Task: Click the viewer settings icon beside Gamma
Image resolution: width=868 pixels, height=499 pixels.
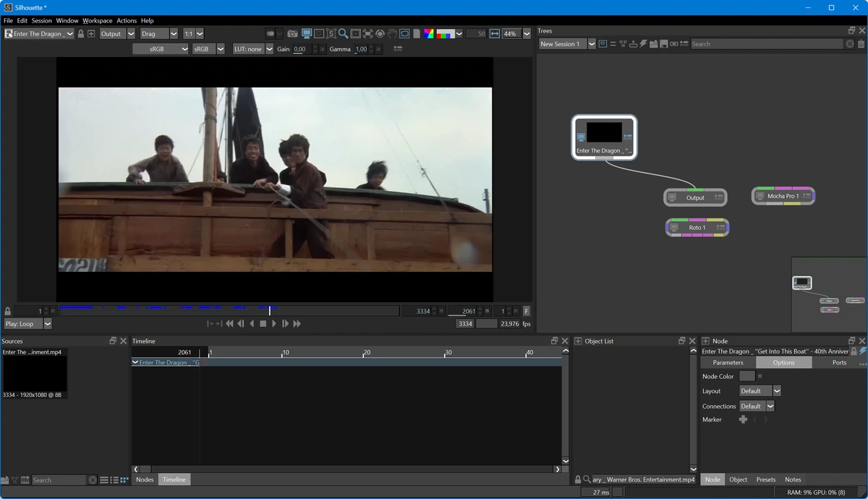Action: 398,49
